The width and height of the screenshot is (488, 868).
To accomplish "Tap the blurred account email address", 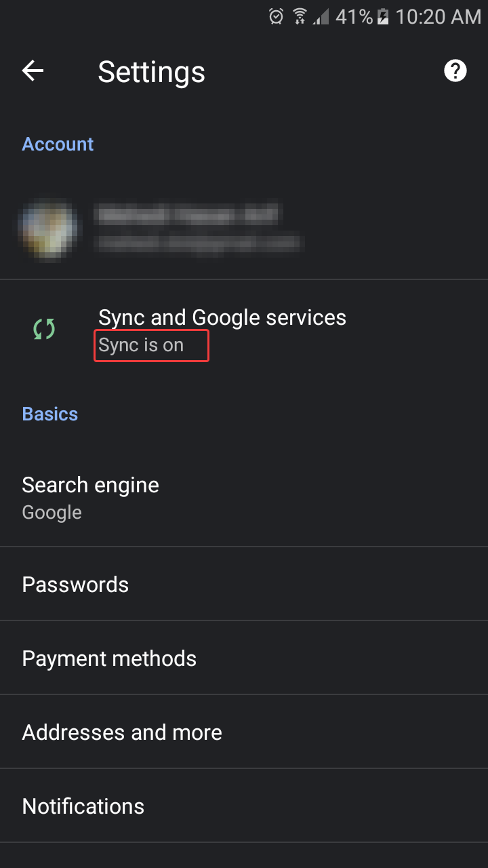I will 198,241.
